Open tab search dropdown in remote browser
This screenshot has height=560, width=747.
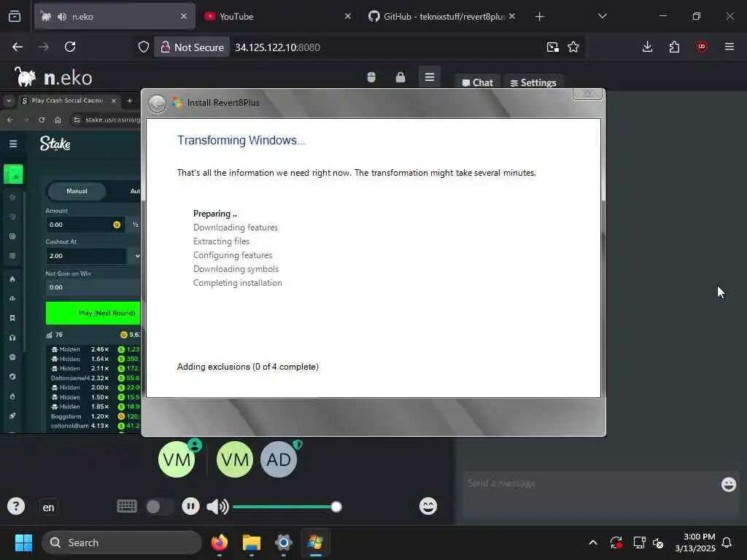(x=9, y=101)
